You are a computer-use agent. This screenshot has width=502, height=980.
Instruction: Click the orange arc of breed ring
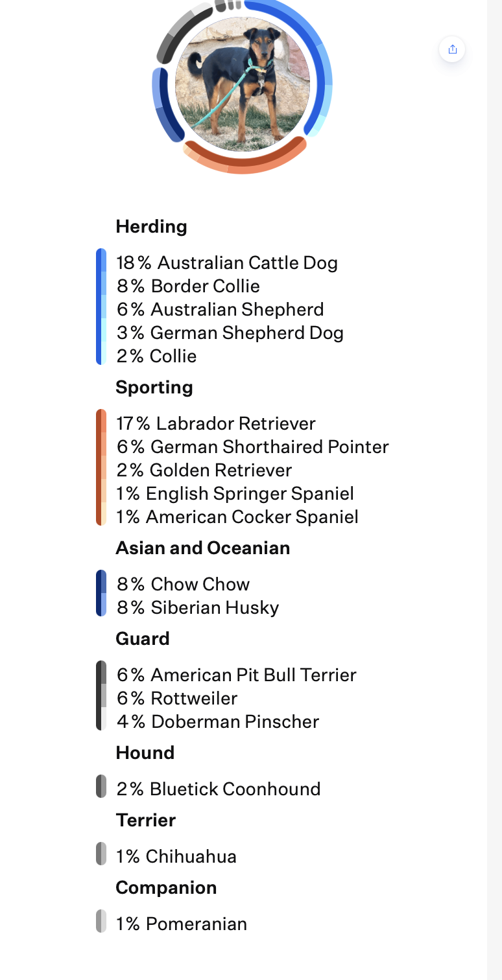[x=243, y=161]
